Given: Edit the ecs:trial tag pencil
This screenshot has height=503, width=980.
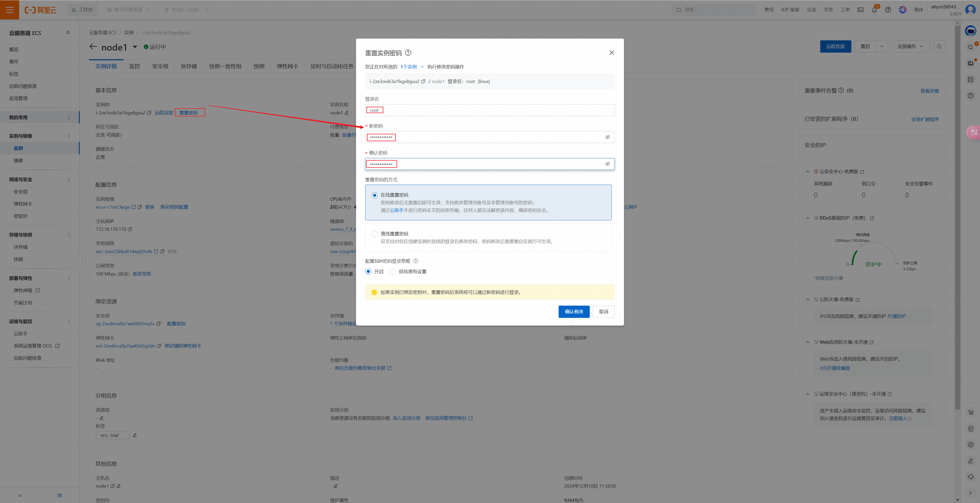Looking at the screenshot, I should click(135, 435).
